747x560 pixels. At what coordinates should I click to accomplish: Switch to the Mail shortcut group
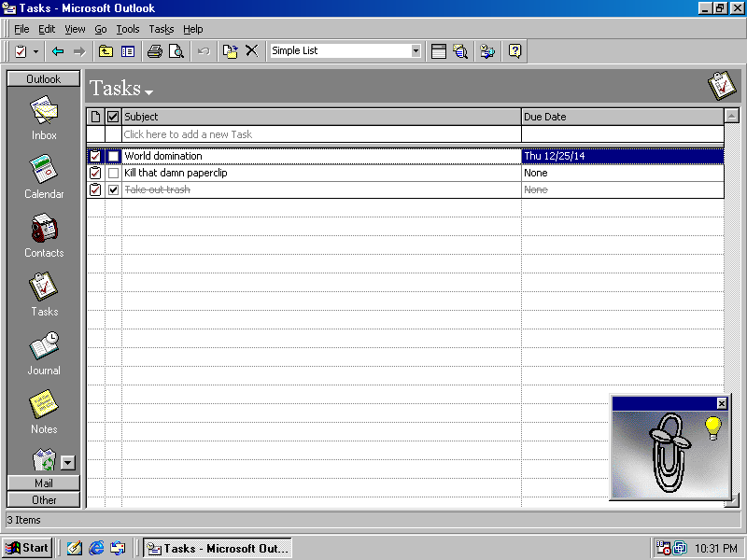43,483
